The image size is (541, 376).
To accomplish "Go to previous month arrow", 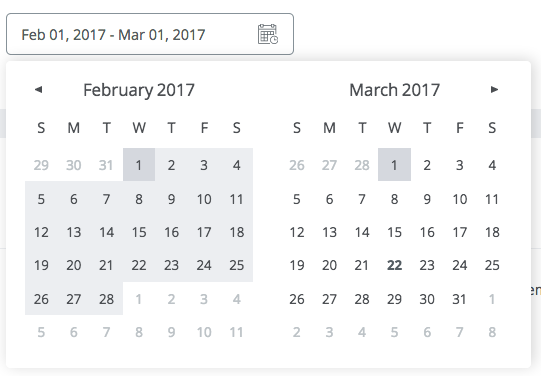I will 38,90.
